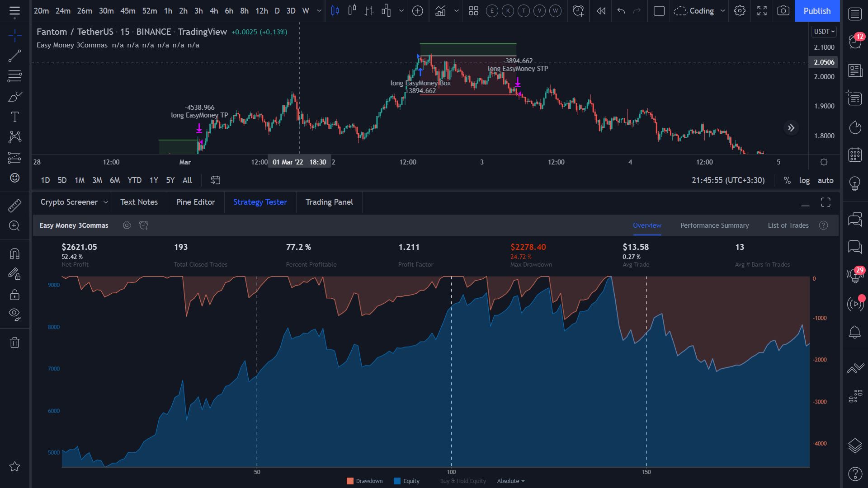Open the patterns drawing tool
Screen dimensions: 868x488
point(14,137)
